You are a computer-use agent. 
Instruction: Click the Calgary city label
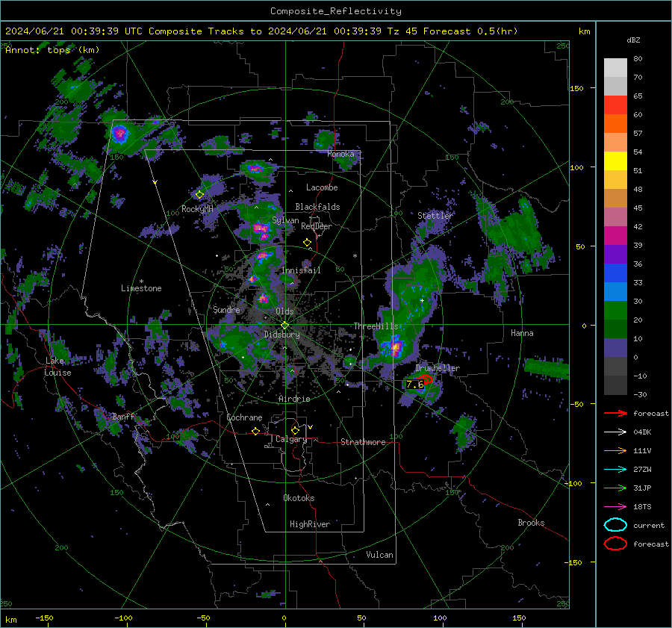pos(291,439)
